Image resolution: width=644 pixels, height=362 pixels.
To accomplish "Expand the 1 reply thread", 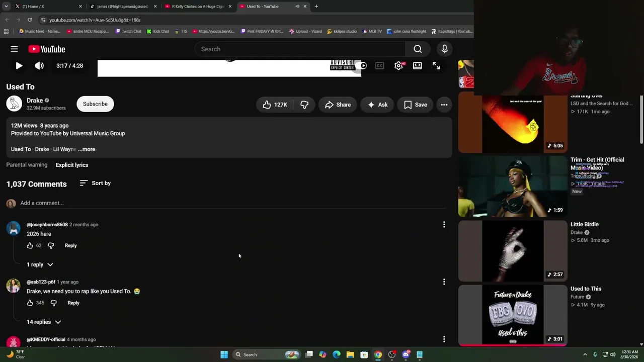I will [x=40, y=264].
